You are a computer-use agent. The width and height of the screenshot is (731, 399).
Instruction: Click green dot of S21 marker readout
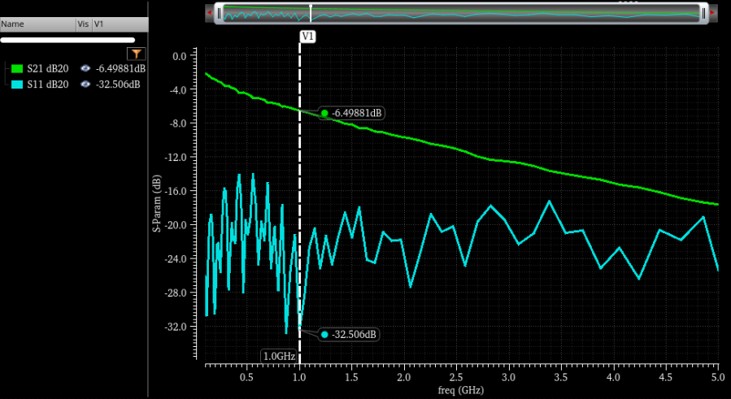click(325, 113)
